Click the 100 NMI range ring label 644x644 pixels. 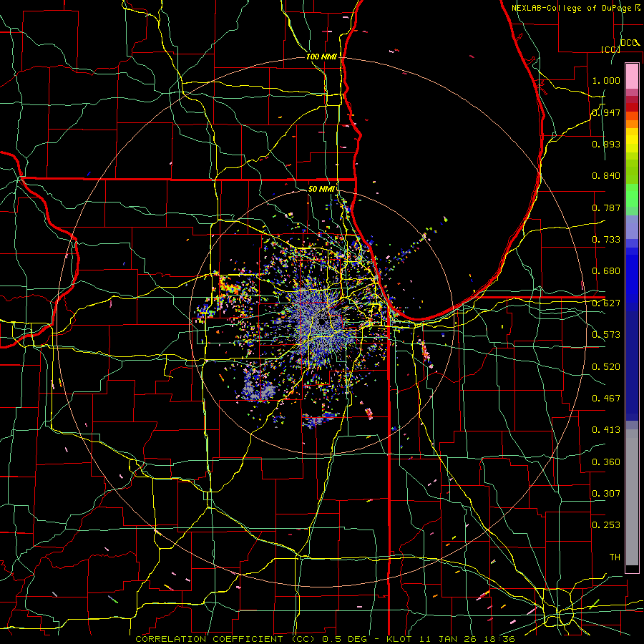(321, 57)
